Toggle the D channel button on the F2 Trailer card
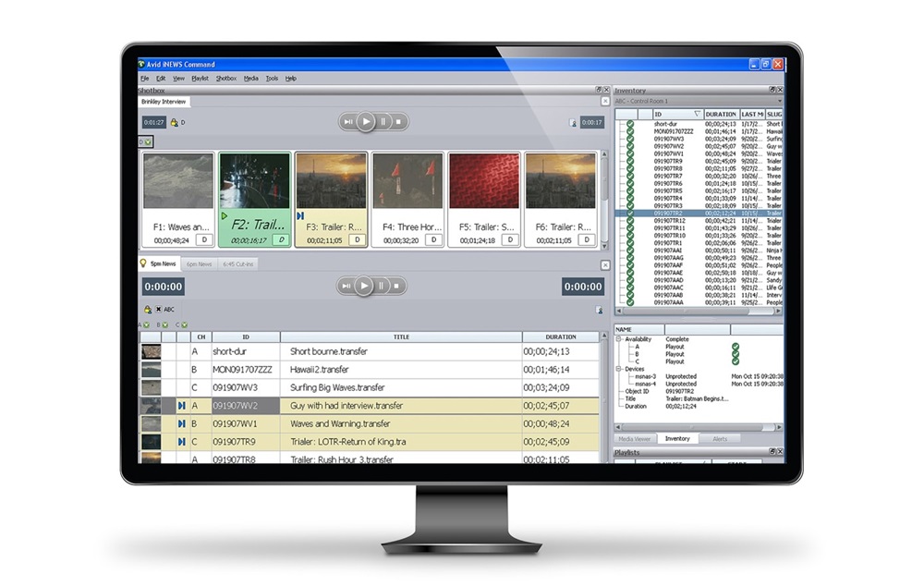 [281, 239]
